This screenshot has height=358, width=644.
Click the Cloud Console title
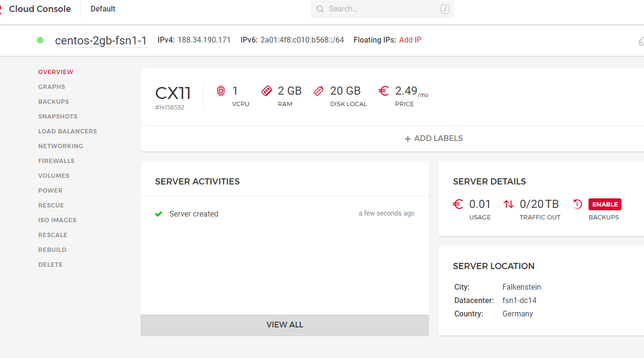[x=40, y=9]
